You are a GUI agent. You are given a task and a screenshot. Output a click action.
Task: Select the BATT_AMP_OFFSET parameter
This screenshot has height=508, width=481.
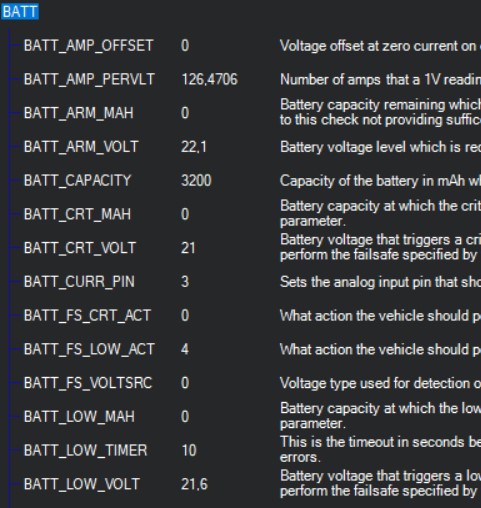(x=89, y=46)
